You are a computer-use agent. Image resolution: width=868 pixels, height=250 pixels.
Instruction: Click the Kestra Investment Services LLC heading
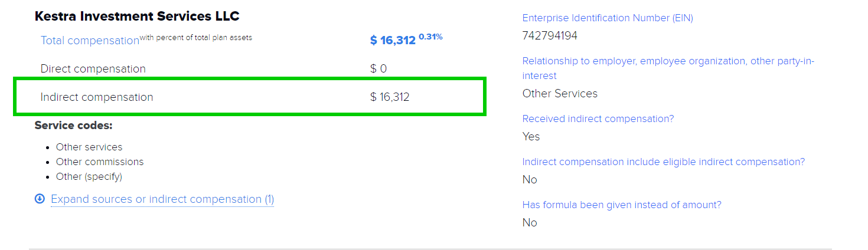tap(137, 17)
